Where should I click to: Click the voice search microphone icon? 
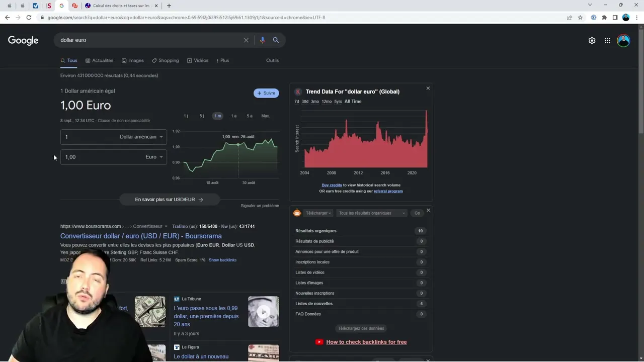[262, 40]
